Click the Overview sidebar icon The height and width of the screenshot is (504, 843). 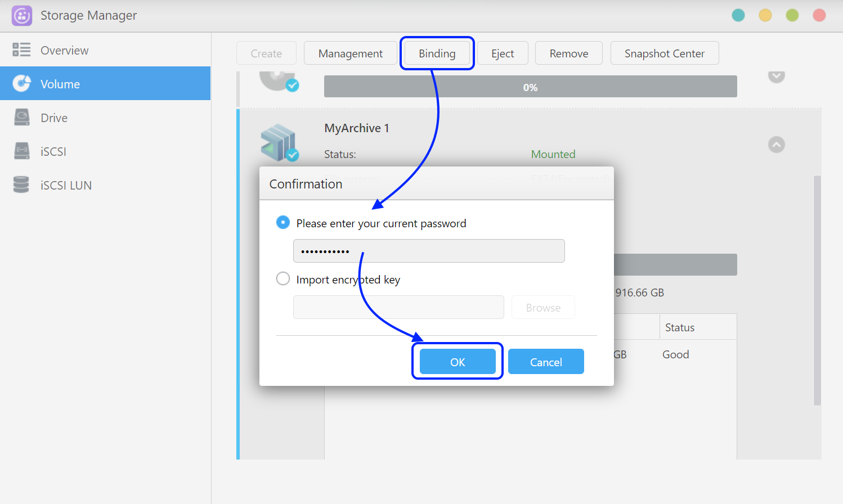click(21, 50)
